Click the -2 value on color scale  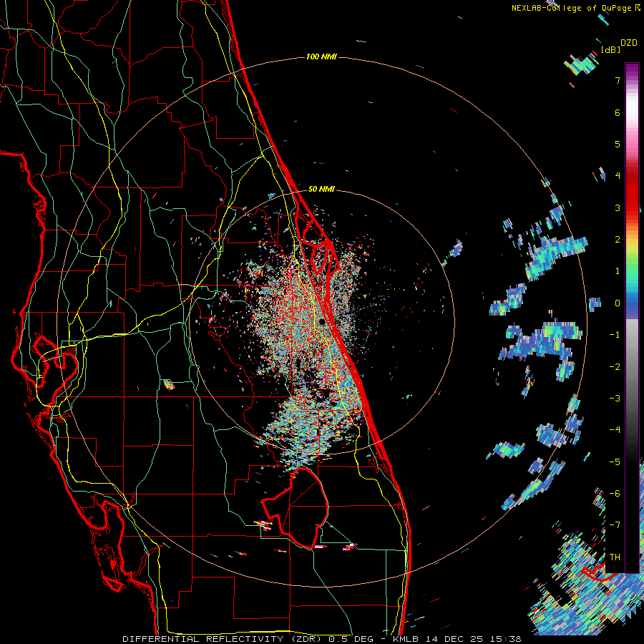tap(615, 367)
